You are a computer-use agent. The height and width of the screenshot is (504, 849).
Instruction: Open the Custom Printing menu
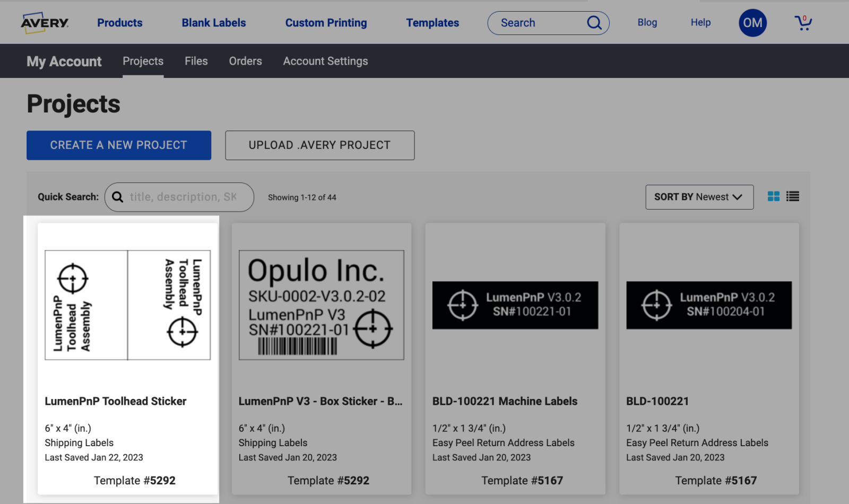click(326, 23)
